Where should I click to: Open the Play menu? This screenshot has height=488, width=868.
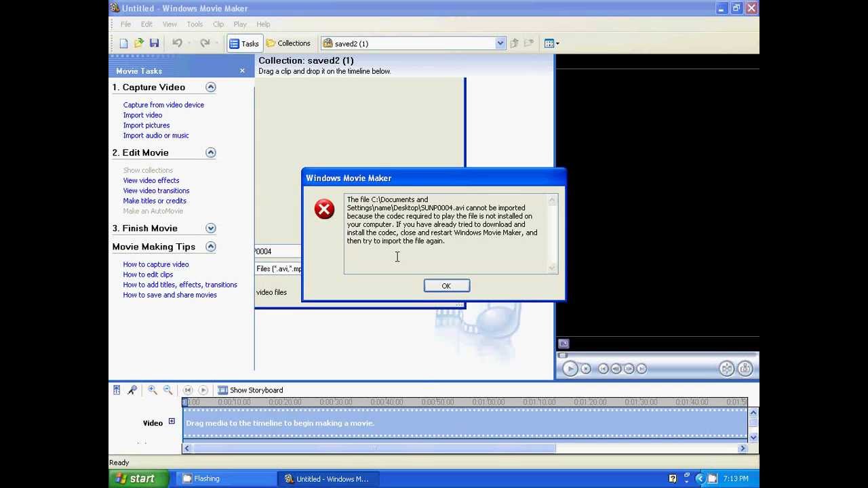(240, 24)
